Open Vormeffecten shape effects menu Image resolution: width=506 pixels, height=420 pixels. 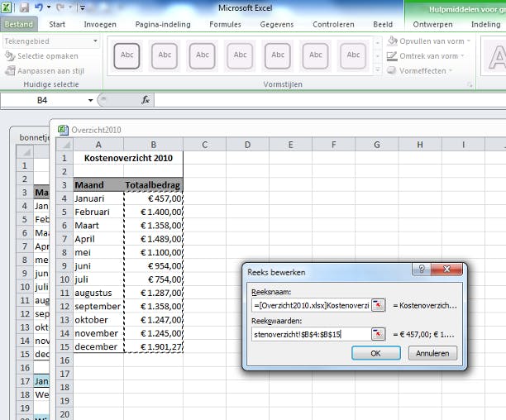coord(419,70)
